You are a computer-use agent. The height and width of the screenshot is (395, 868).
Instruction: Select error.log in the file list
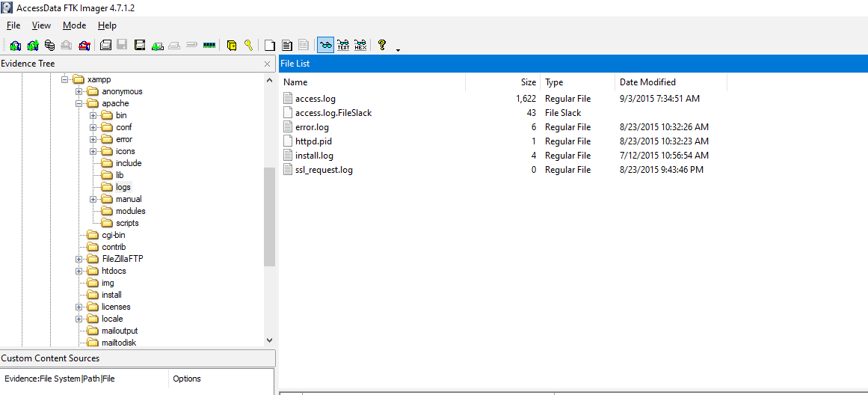(x=313, y=127)
